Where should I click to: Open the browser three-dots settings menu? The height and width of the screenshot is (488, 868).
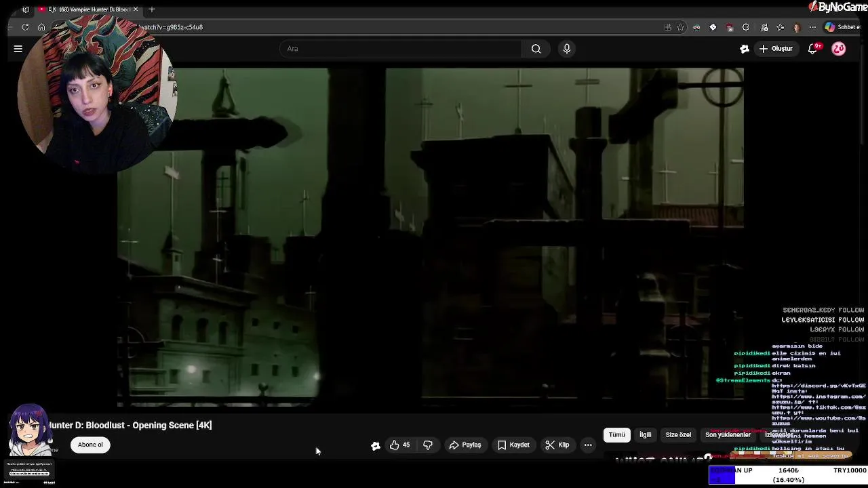pos(812,27)
